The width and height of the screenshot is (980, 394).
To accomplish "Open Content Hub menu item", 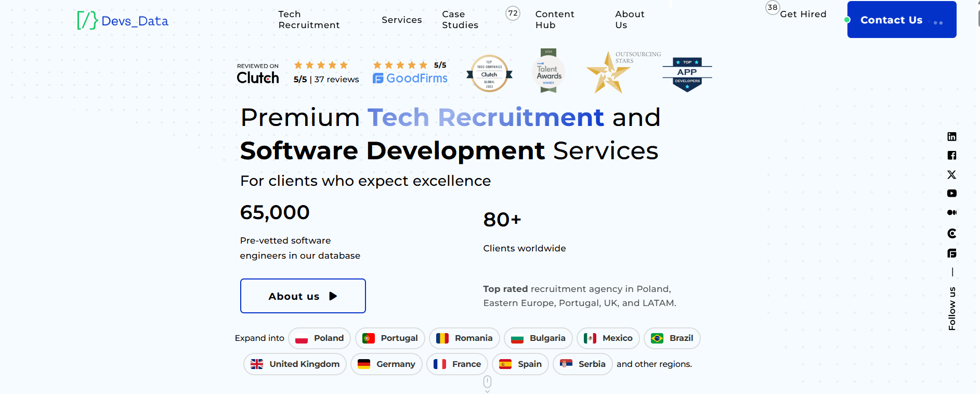I will pos(555,20).
